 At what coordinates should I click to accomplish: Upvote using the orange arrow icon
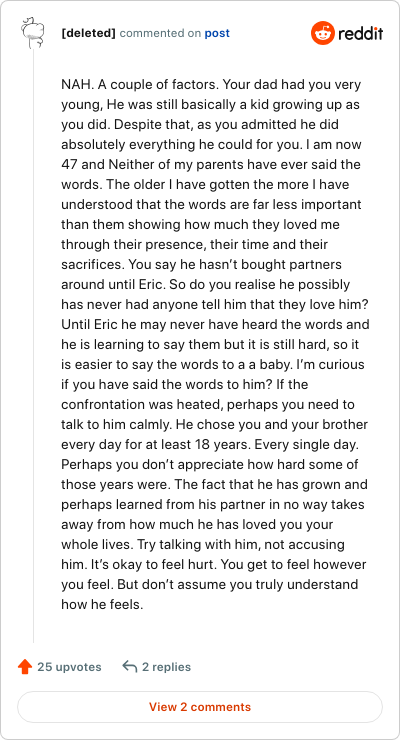coord(25,667)
